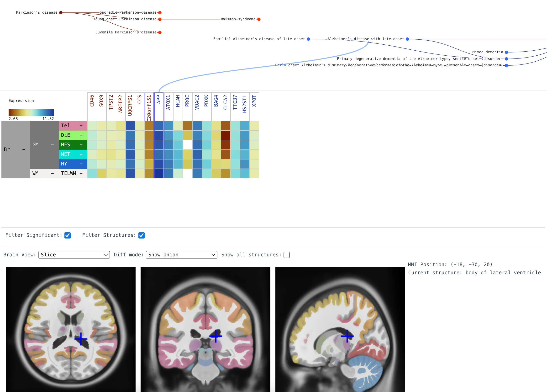Screen dimensions: 547x392
Task: Click the APP expression cell in Tel row
Action: [159, 126]
